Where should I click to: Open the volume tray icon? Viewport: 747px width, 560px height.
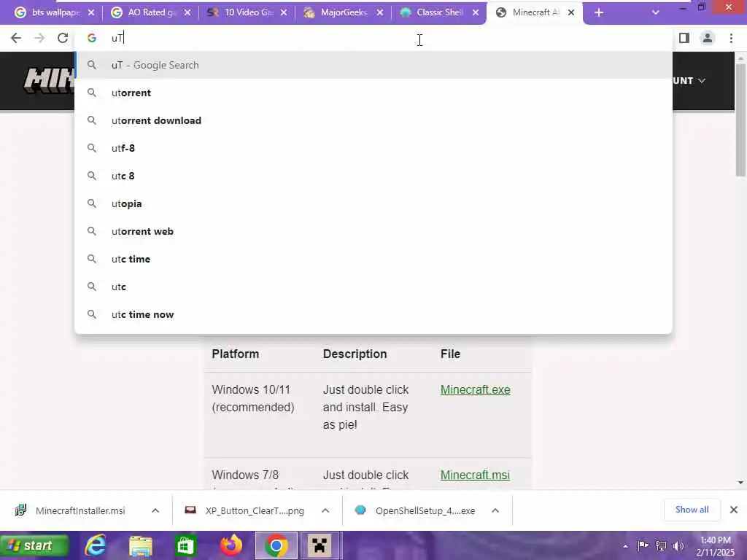click(678, 545)
